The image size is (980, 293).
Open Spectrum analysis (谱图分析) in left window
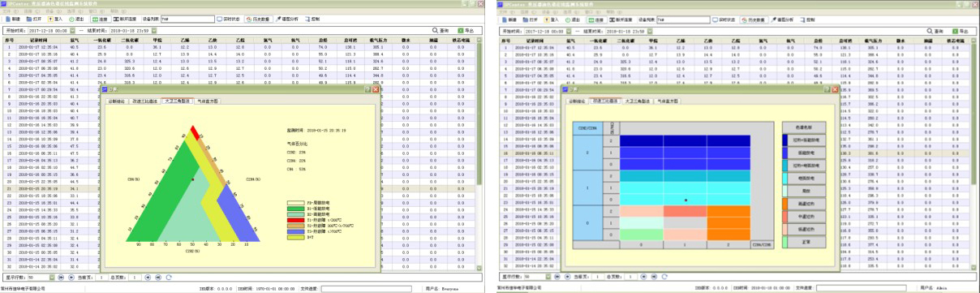tap(287, 19)
